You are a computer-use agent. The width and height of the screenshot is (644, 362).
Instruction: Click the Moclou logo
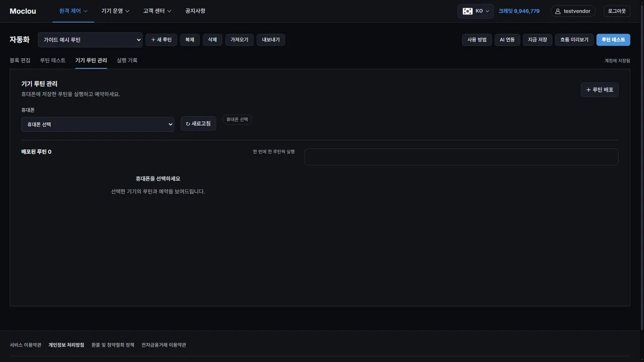point(23,11)
